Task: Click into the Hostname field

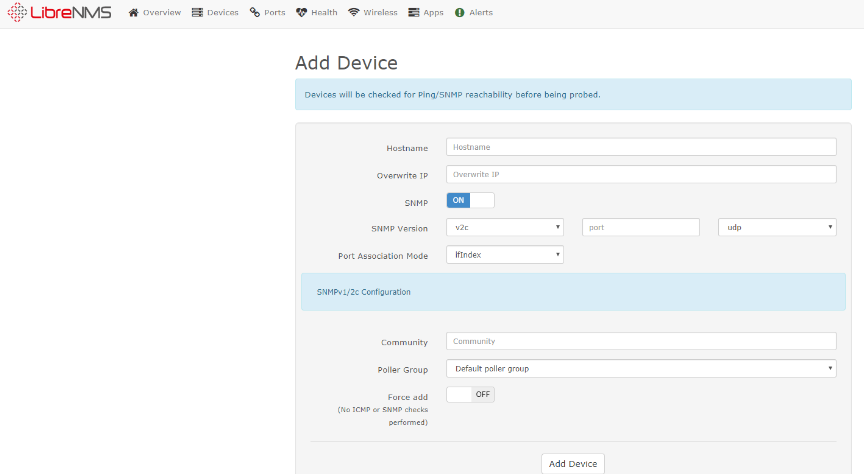Action: pos(640,147)
